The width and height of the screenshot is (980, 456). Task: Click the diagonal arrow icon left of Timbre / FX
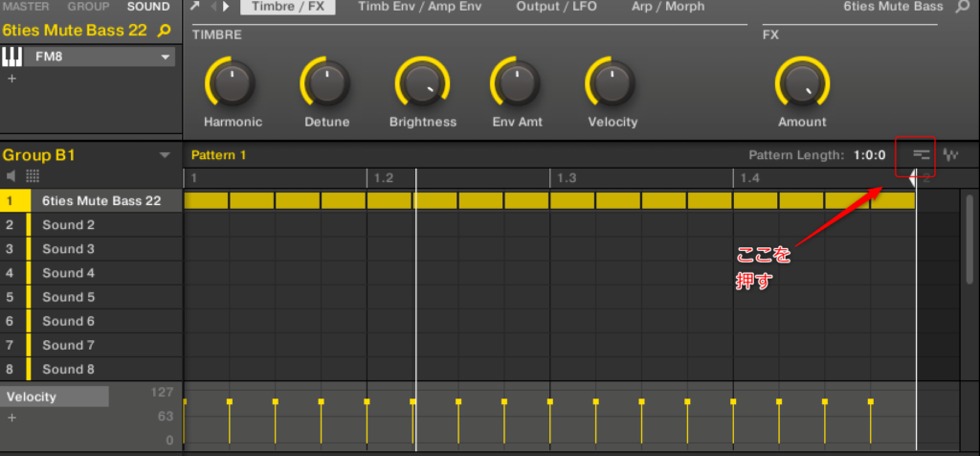tap(195, 7)
